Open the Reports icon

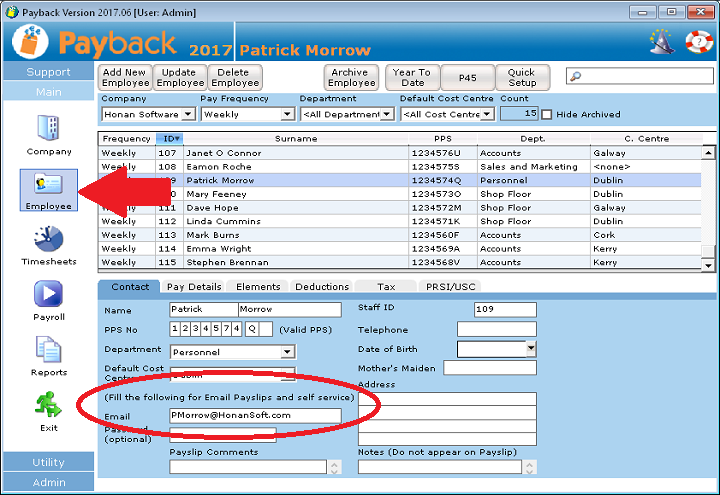pos(48,351)
